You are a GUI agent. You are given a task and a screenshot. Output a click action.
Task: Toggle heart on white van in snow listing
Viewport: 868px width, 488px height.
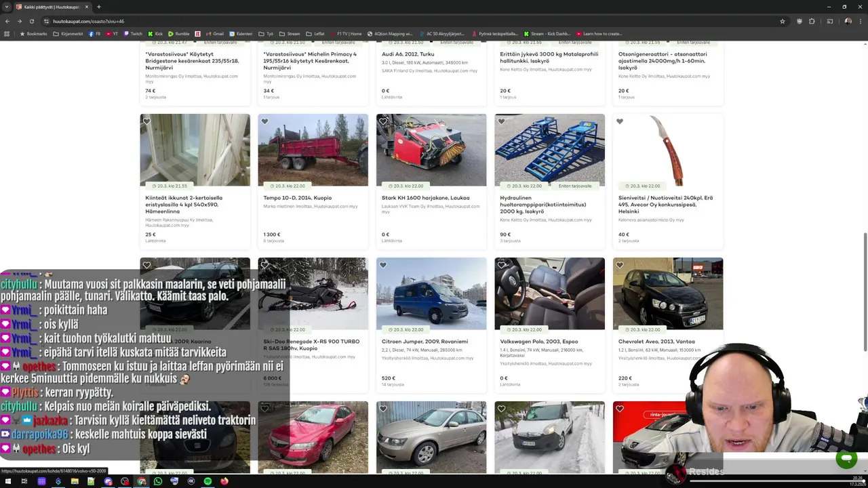[501, 409]
